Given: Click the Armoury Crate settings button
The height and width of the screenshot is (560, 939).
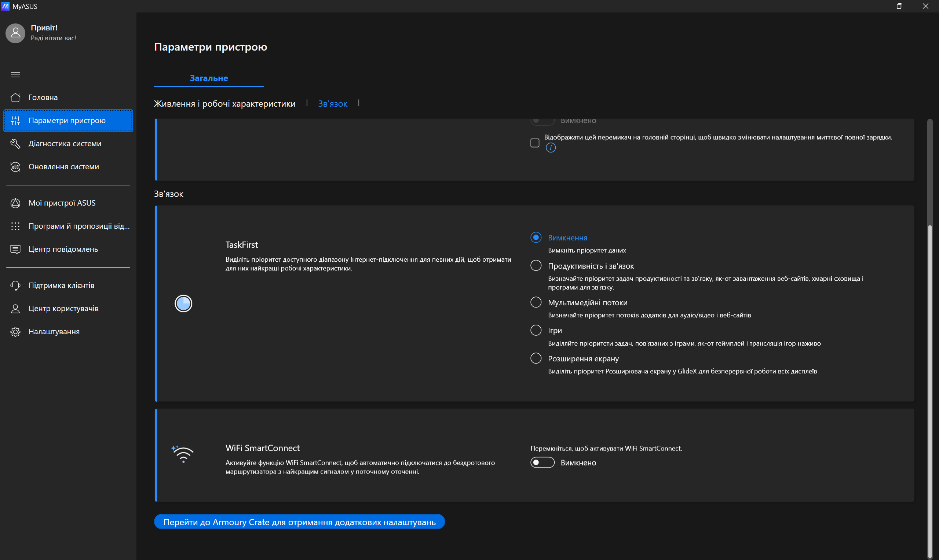Looking at the screenshot, I should [299, 522].
